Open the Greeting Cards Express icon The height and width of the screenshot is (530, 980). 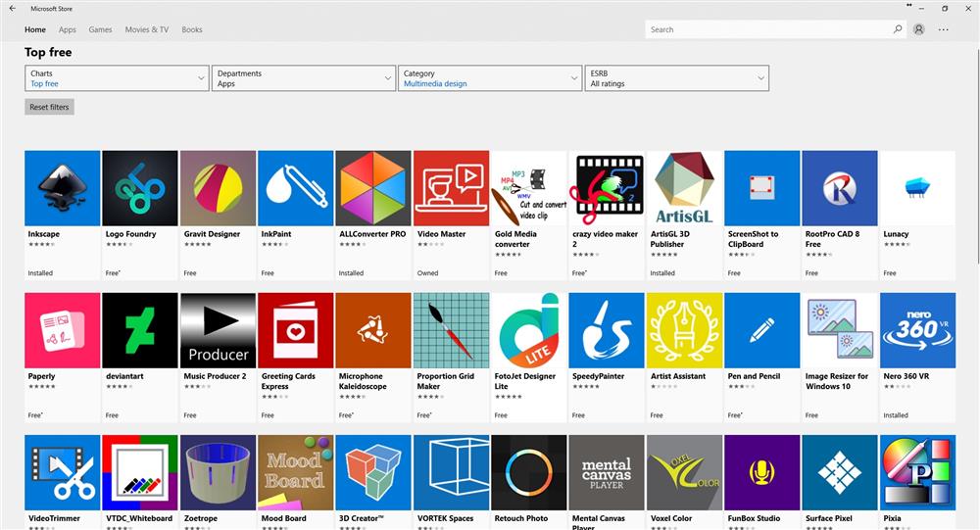tap(296, 330)
